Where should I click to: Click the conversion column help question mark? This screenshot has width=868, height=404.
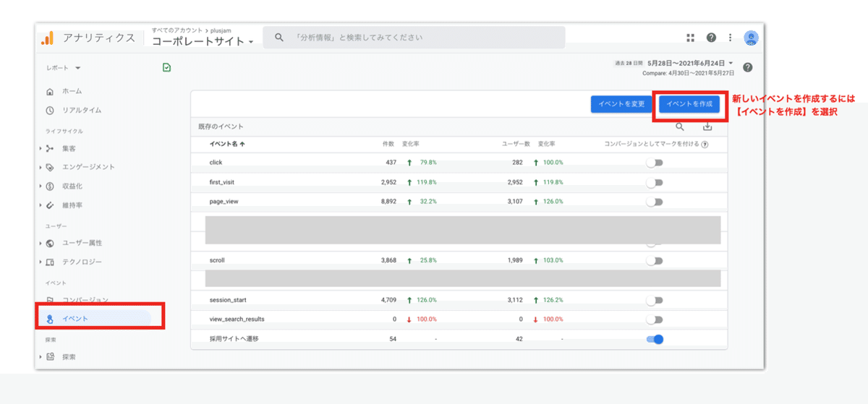(x=705, y=144)
